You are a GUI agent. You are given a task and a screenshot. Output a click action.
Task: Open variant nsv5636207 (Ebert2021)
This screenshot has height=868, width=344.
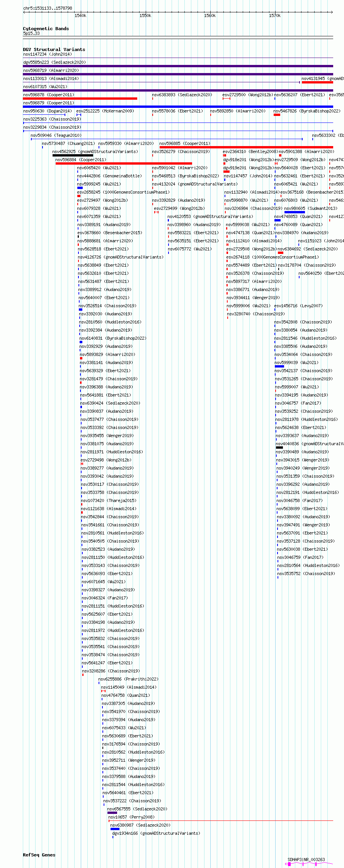[300, 95]
